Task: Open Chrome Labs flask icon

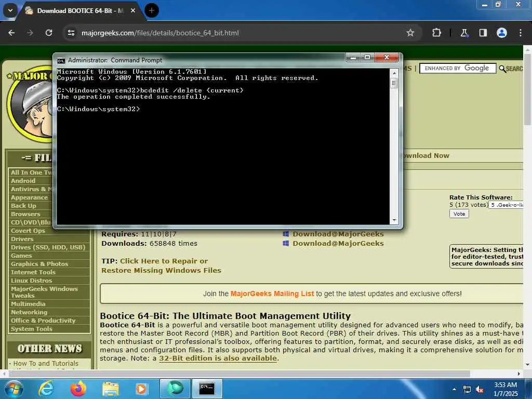Action: [x=464, y=33]
